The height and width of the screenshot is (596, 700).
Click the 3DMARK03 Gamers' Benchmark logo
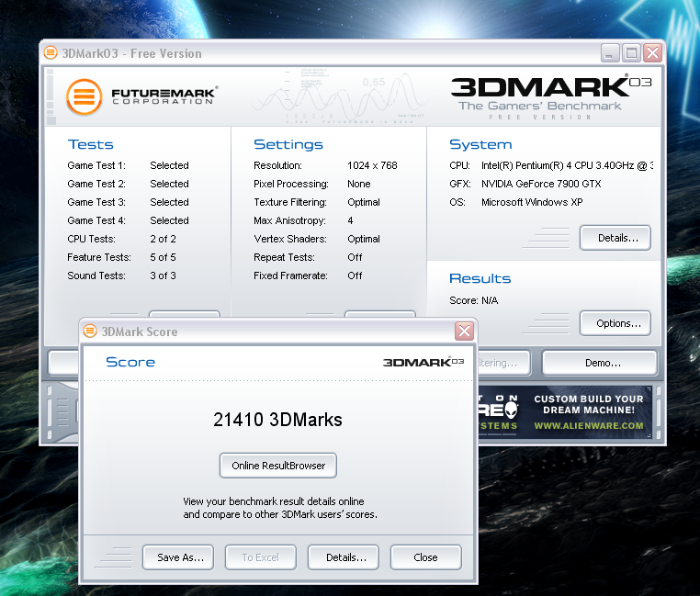(x=551, y=97)
